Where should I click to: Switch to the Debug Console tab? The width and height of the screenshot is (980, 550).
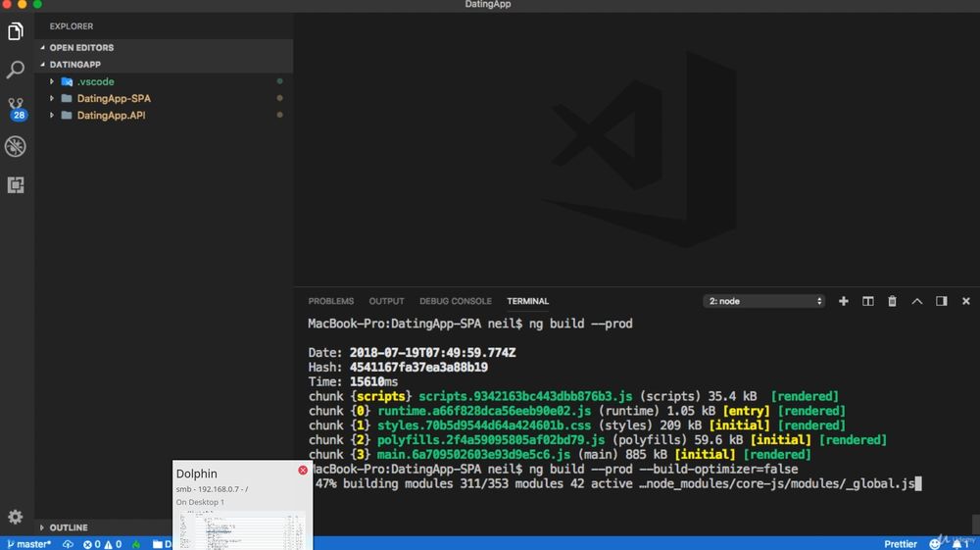(455, 301)
